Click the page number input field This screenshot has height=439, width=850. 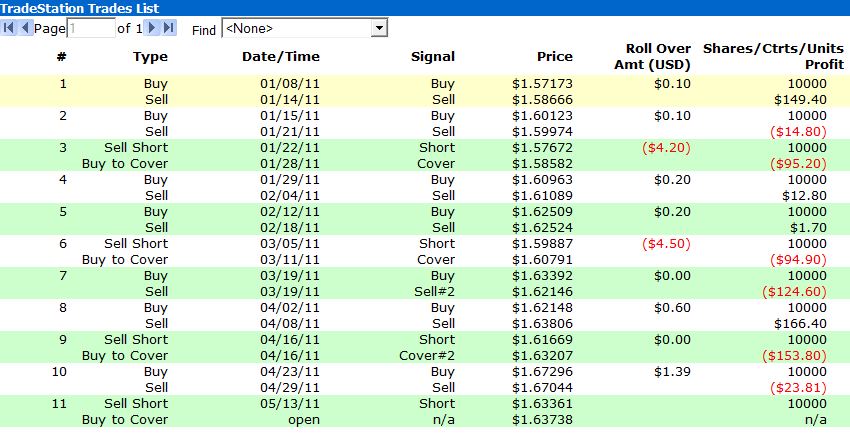[91, 28]
